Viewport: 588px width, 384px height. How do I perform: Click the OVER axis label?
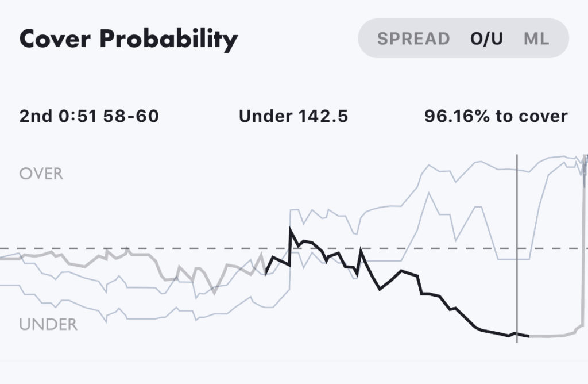[x=41, y=174]
